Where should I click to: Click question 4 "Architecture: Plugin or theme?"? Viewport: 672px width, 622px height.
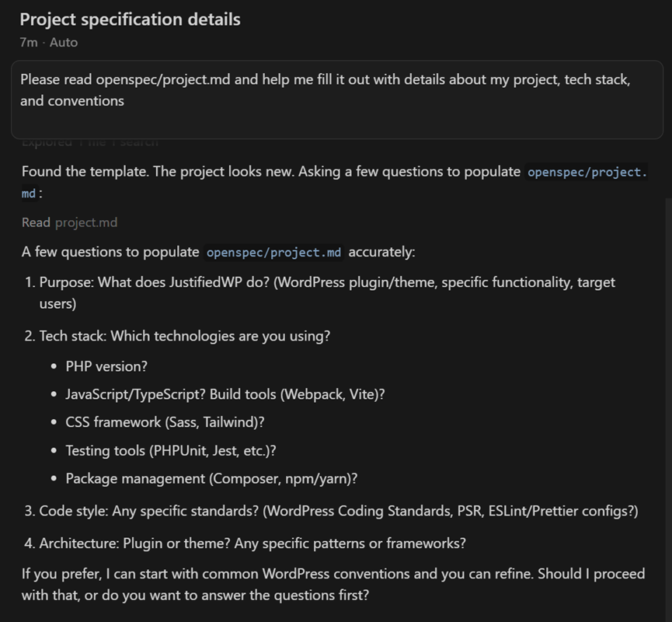click(252, 543)
